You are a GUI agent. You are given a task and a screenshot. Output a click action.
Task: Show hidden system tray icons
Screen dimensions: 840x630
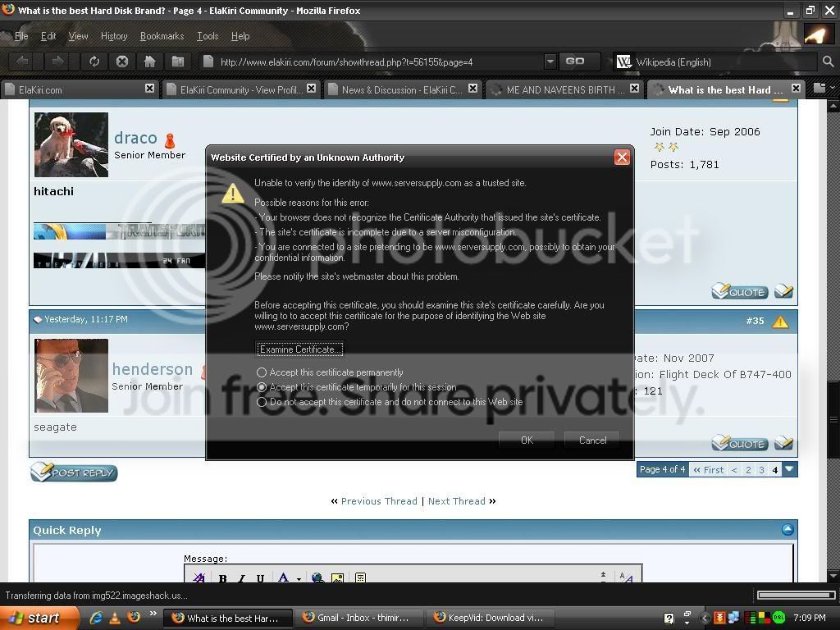[x=705, y=618]
